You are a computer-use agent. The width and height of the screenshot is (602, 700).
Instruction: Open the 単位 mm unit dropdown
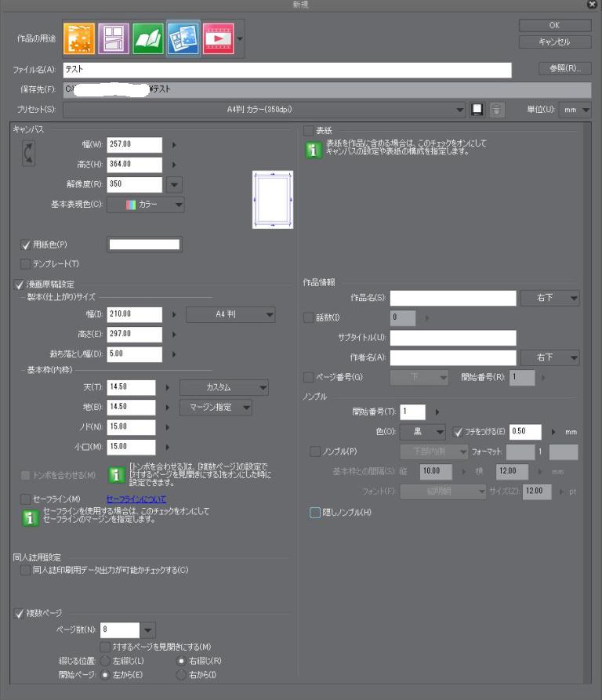(575, 110)
